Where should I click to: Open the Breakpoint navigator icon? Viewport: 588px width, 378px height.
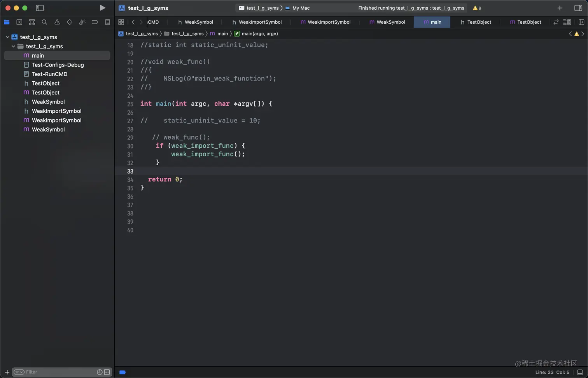(x=94, y=22)
